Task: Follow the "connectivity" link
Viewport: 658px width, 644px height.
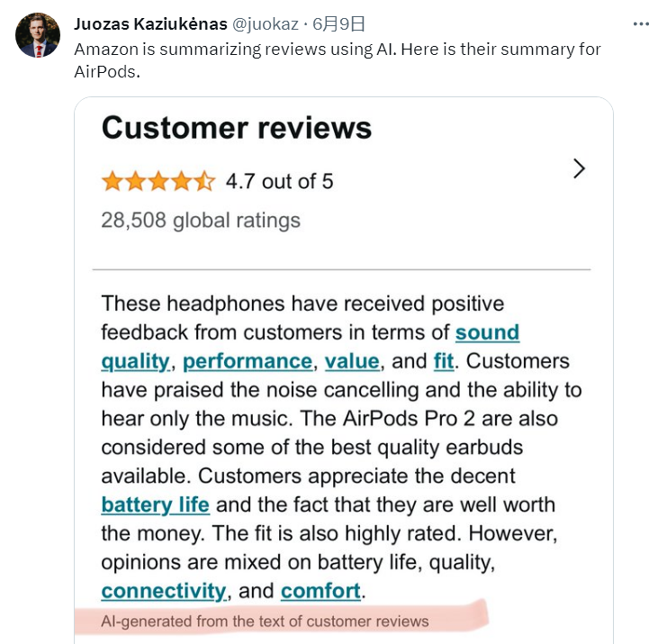Action: (164, 591)
